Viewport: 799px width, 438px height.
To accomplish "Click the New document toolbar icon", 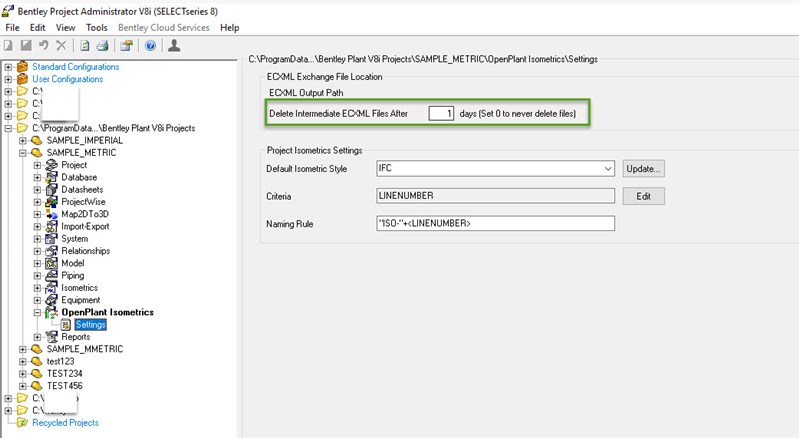I will [x=8, y=46].
